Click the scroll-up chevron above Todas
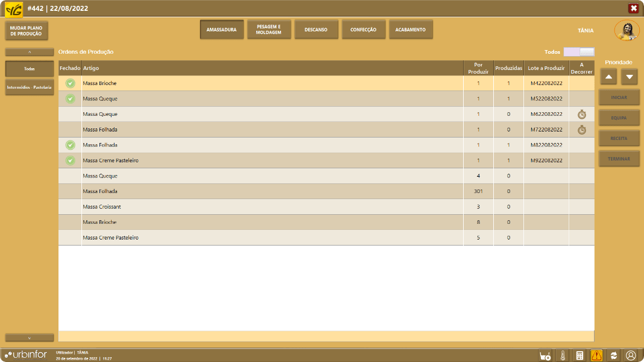Screen dimensions: 644x362 click(x=30, y=52)
